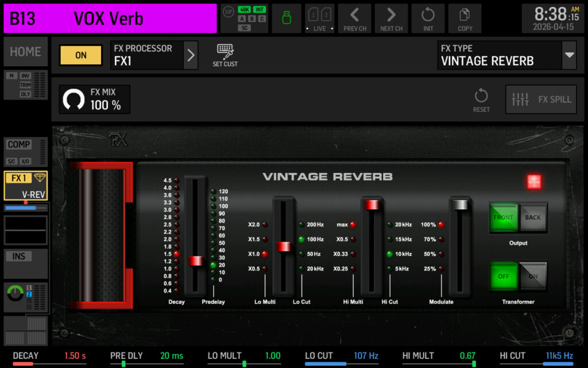Click the LIVE recorder icon
The image size is (588, 368).
pyautogui.click(x=319, y=17)
